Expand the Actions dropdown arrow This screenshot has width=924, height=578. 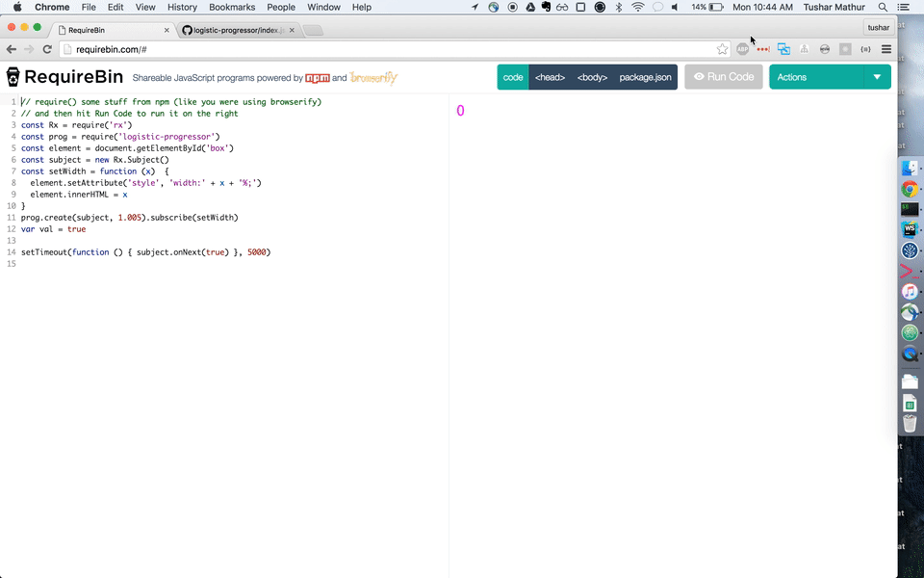click(x=878, y=77)
